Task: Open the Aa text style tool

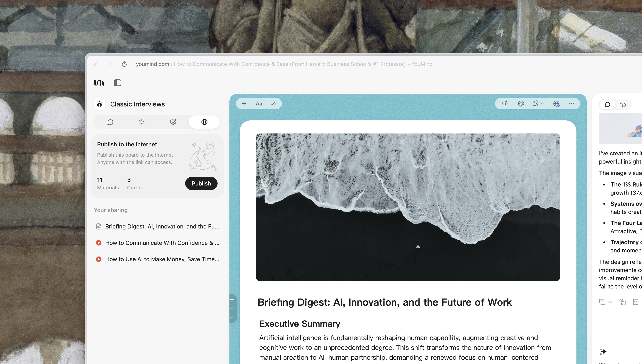Action: coord(259,104)
